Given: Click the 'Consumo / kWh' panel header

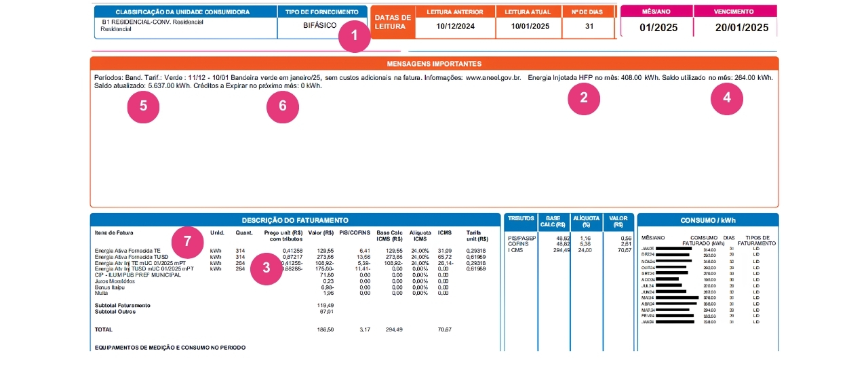Looking at the screenshot, I should 708,220.
